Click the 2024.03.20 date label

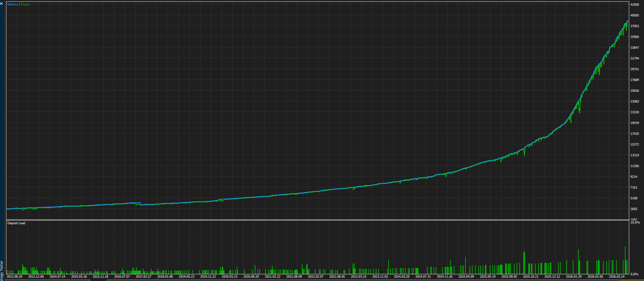click(x=402, y=277)
